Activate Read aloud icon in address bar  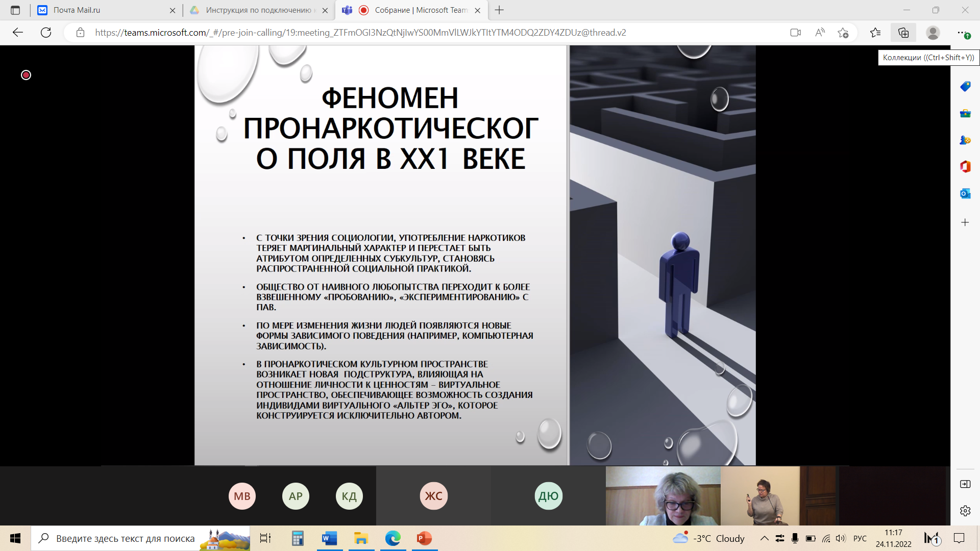[x=820, y=33]
